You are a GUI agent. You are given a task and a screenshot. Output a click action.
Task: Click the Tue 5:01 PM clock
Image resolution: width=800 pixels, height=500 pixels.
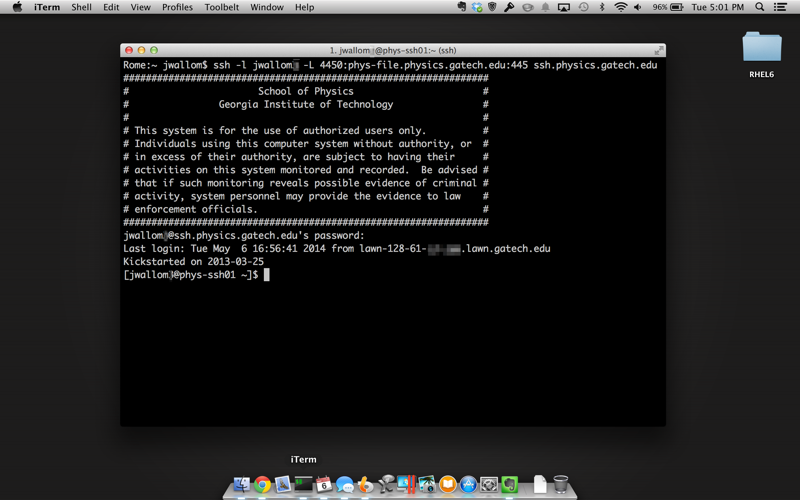[717, 7]
